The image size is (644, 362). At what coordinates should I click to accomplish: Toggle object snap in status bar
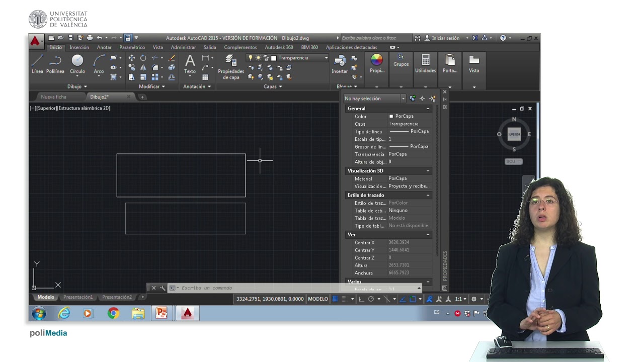(x=412, y=299)
